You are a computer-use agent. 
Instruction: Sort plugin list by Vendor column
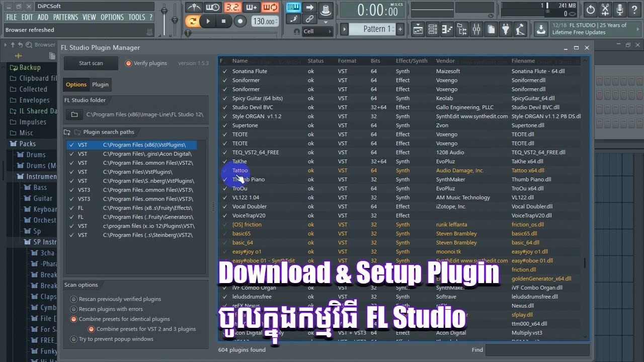[445, 61]
